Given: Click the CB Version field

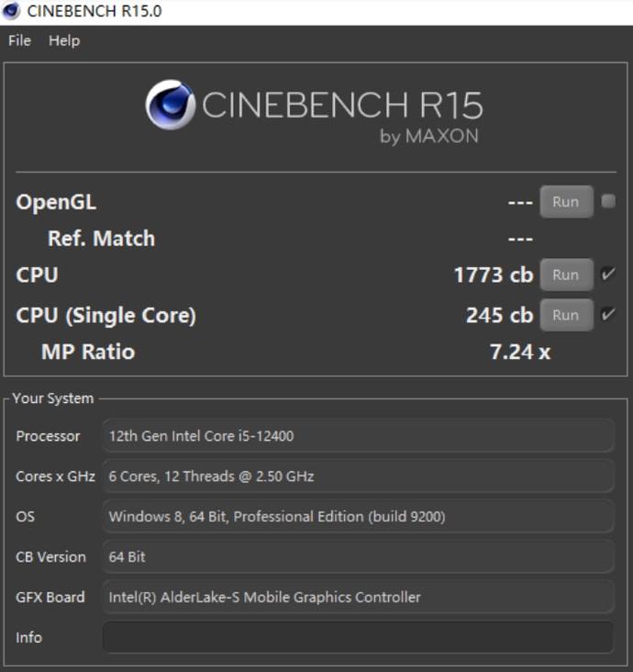Looking at the screenshot, I should coord(359,556).
